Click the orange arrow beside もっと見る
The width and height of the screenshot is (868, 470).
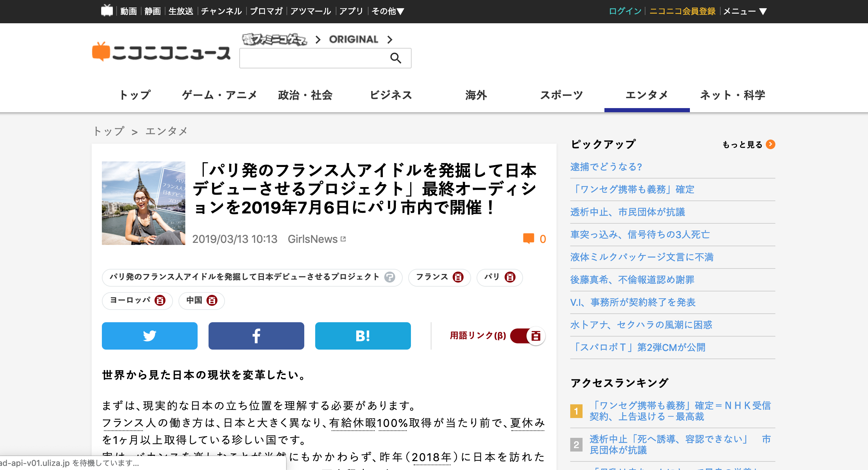coord(771,144)
